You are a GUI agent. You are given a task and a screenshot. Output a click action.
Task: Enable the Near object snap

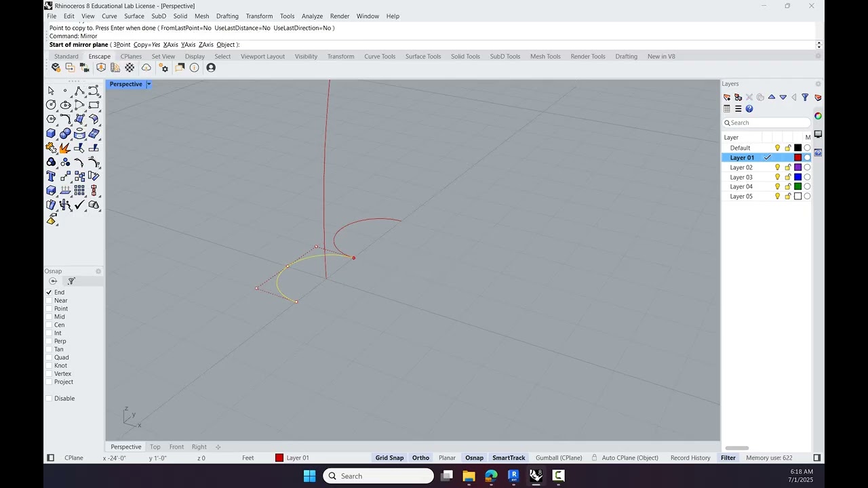coord(49,300)
